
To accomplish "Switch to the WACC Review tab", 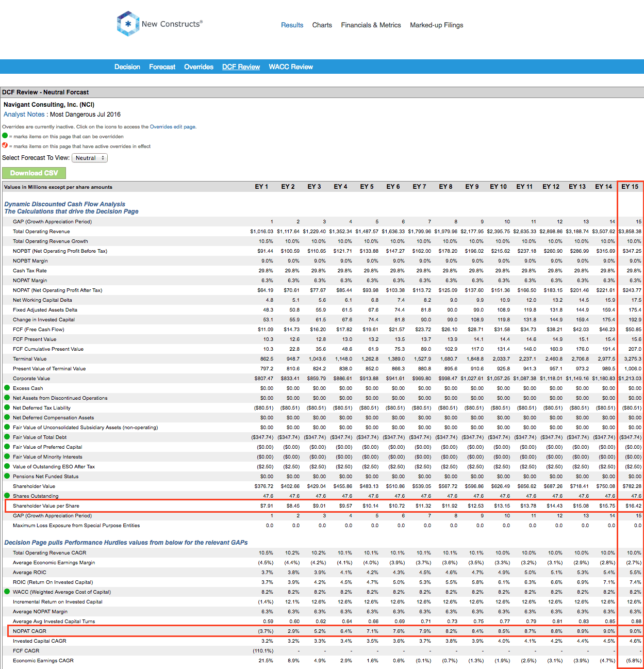I will pos(291,67).
